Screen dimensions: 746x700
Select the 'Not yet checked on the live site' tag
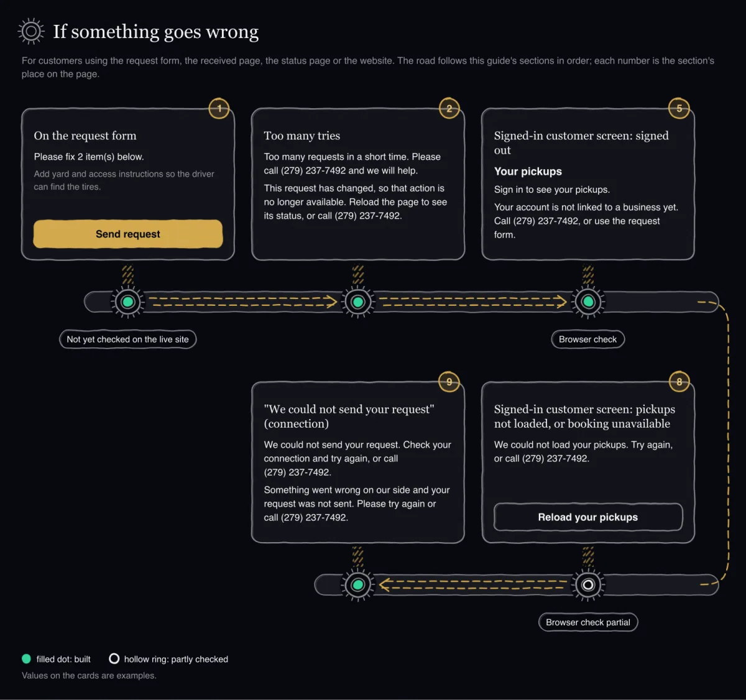click(x=127, y=339)
